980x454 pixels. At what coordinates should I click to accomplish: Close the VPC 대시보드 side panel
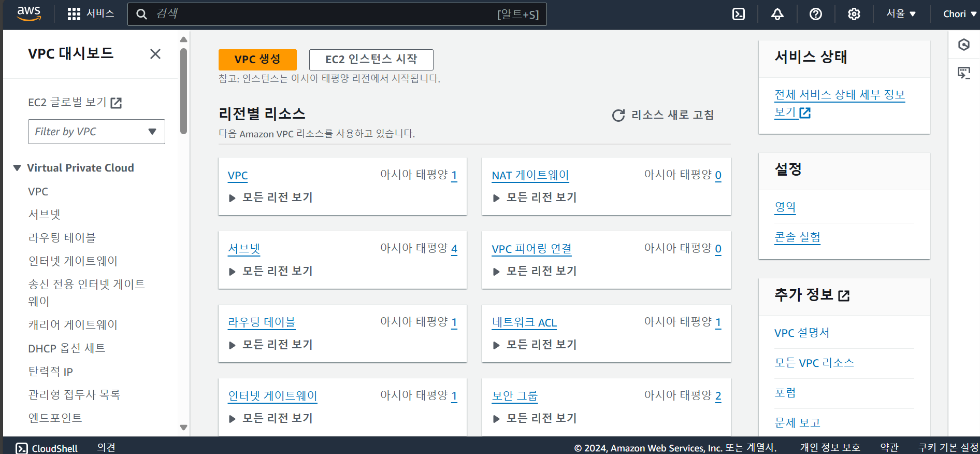155,54
